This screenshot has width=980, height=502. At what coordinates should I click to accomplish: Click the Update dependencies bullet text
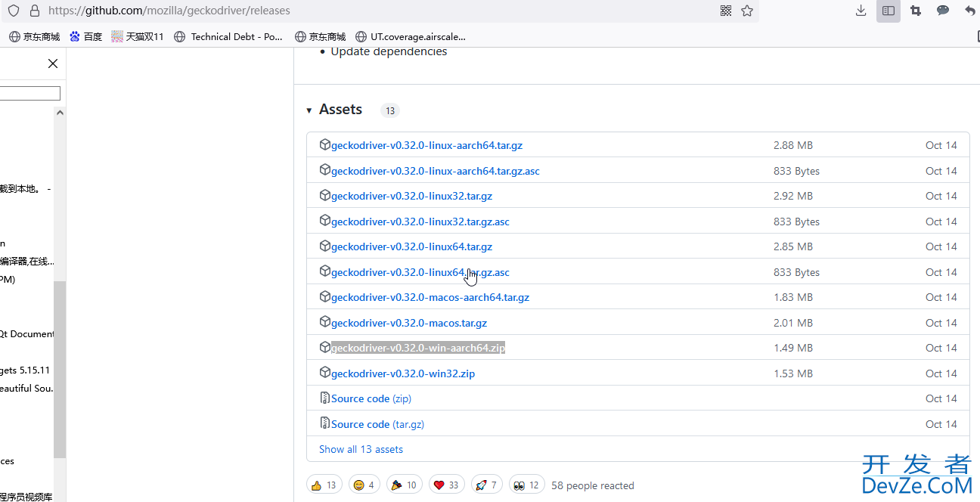(389, 51)
